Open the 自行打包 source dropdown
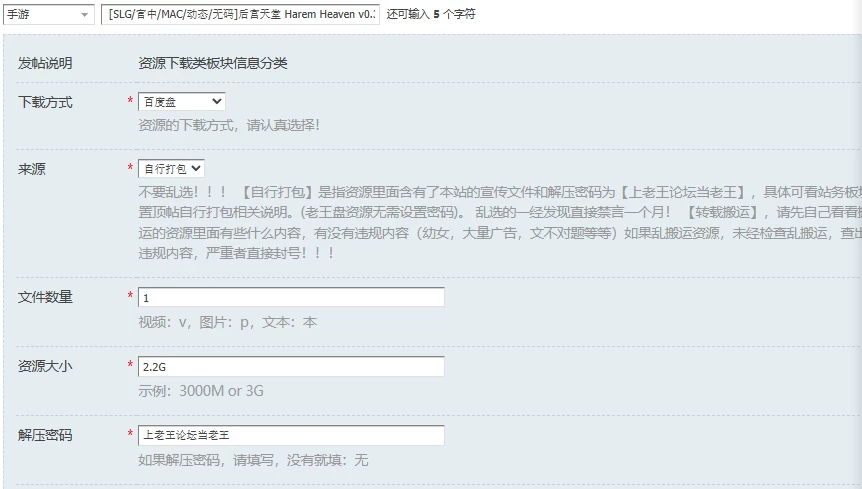Screen dimensions: 862x489 171,168
